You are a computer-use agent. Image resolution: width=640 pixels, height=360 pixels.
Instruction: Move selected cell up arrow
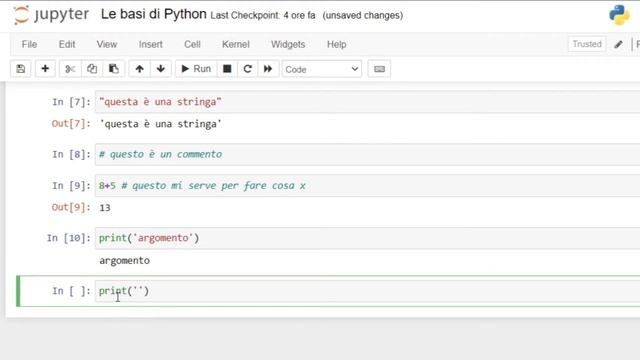point(140,69)
